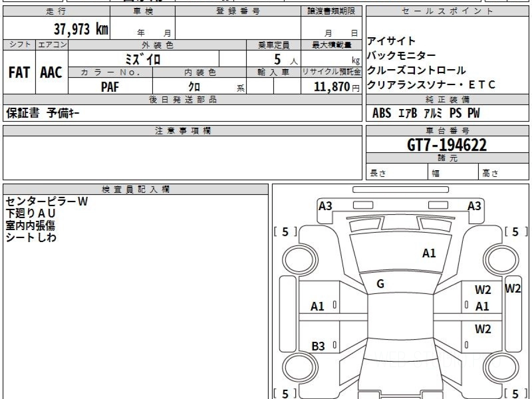Click the W2 mark outside the car outline
Viewport: 532px width, 399px height.
(513, 289)
